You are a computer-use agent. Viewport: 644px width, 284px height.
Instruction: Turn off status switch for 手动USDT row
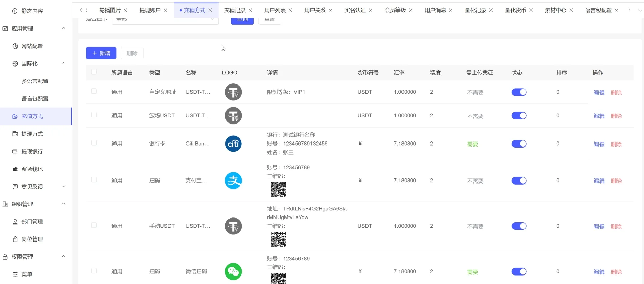point(519,226)
